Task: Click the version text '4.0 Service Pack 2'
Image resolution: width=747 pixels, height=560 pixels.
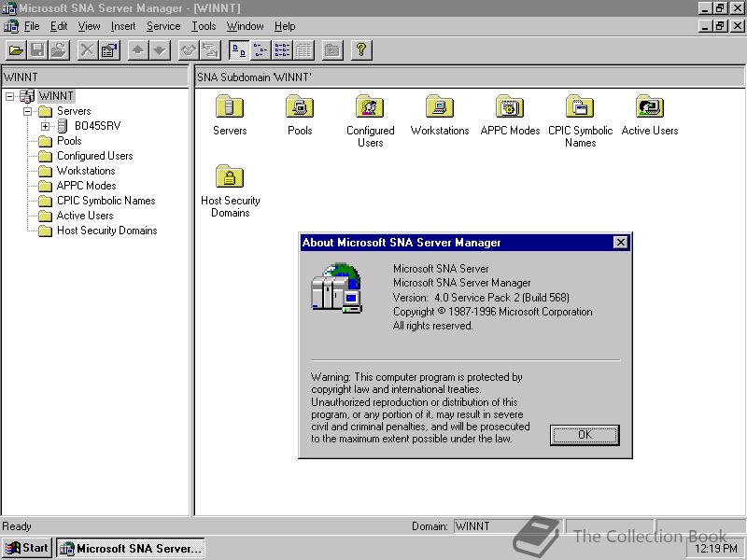Action: (477, 298)
